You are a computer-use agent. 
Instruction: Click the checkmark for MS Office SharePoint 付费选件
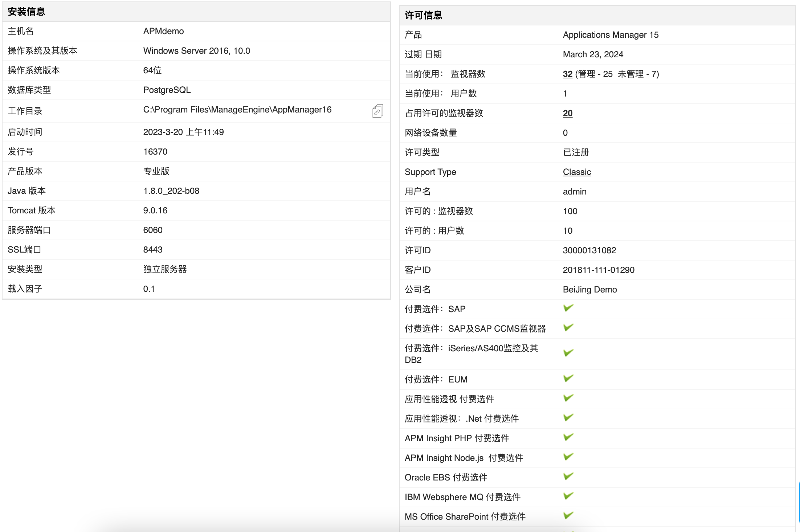pos(568,516)
